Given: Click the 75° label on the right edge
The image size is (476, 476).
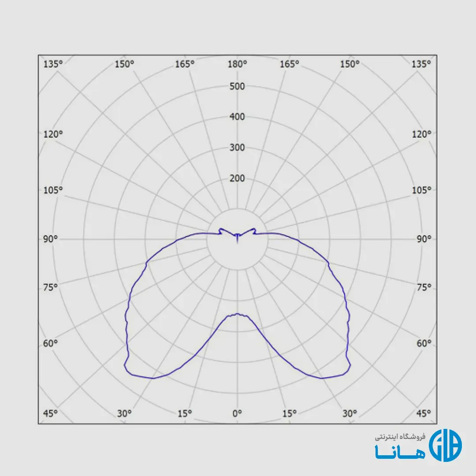Looking at the screenshot, I should [424, 287].
